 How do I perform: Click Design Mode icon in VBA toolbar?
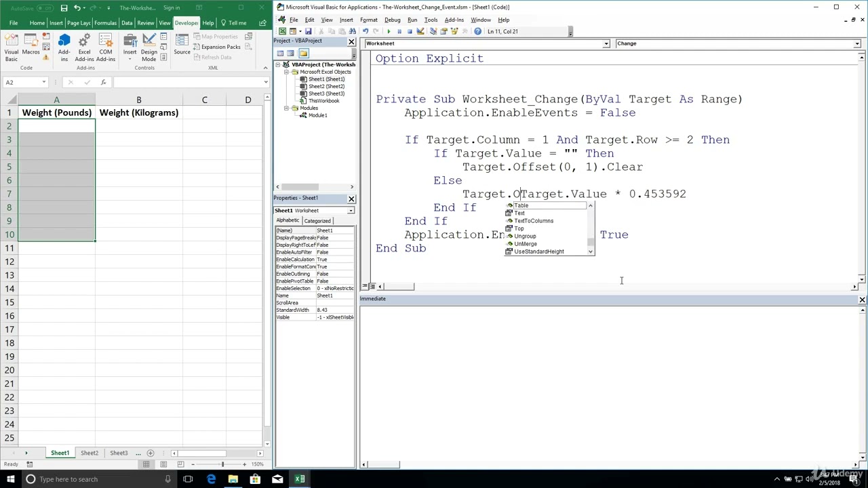coord(420,31)
